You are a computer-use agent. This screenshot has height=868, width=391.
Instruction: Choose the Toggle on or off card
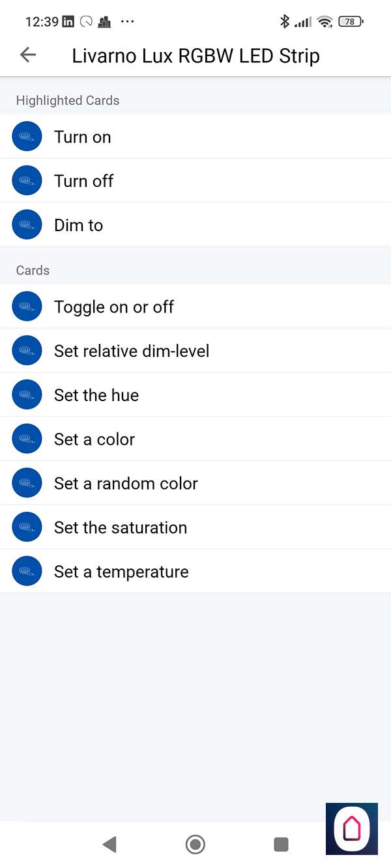click(x=195, y=307)
